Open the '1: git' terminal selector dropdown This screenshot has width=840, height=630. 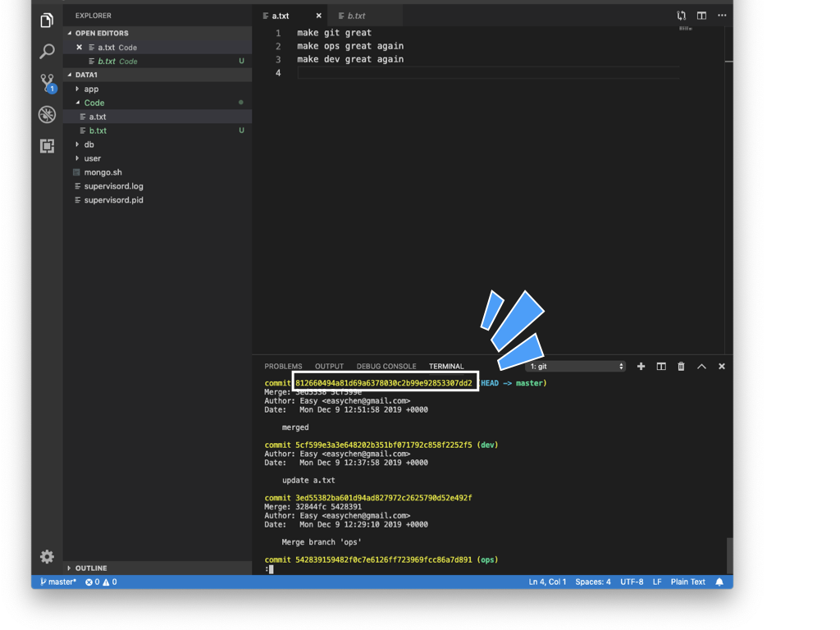(575, 367)
